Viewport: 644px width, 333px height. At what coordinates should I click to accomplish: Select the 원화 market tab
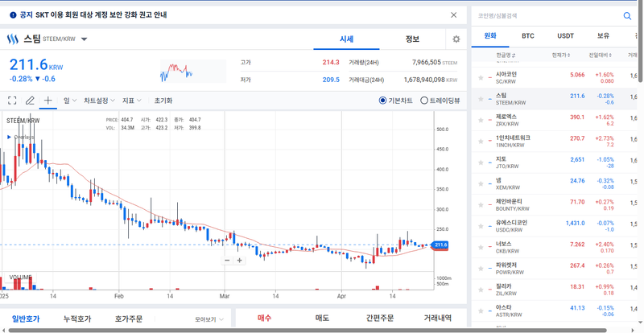pos(490,35)
